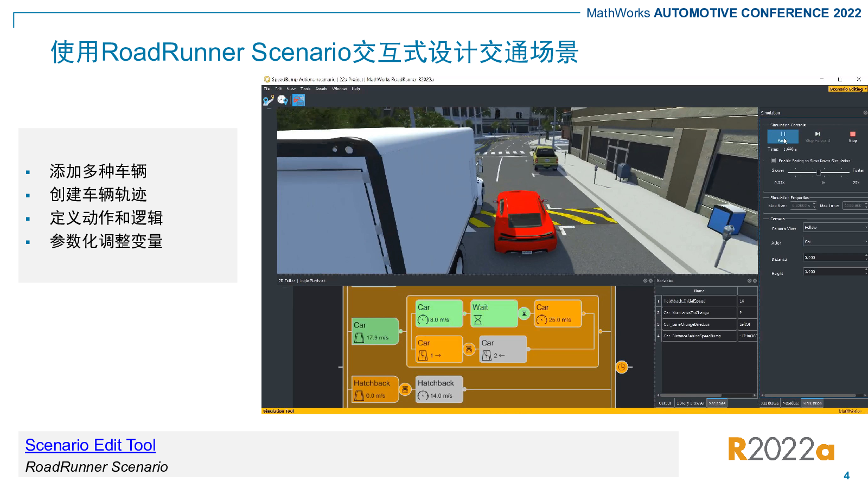Stop the simulation
The image size is (868, 488).
[x=853, y=136]
